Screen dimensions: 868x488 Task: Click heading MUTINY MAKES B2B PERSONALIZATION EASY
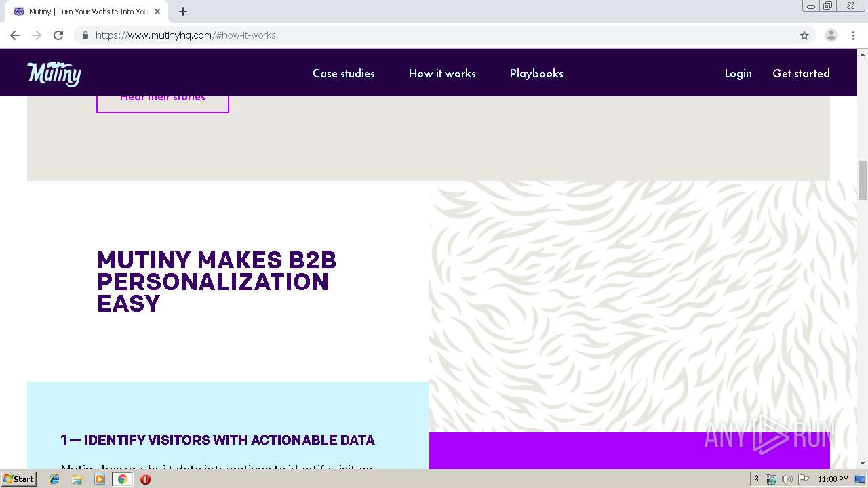tap(216, 282)
